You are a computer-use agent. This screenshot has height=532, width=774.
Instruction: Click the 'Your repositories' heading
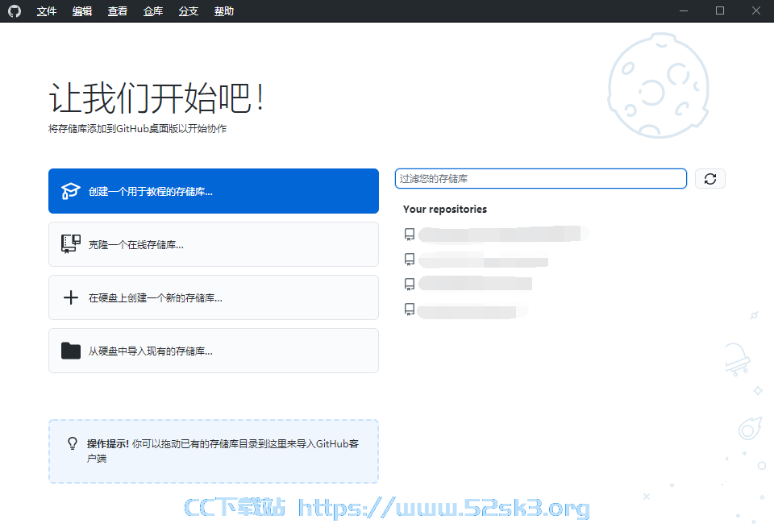click(445, 210)
